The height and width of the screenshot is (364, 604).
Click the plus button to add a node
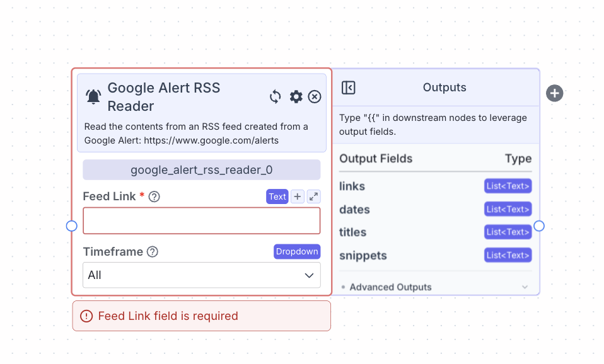554,93
